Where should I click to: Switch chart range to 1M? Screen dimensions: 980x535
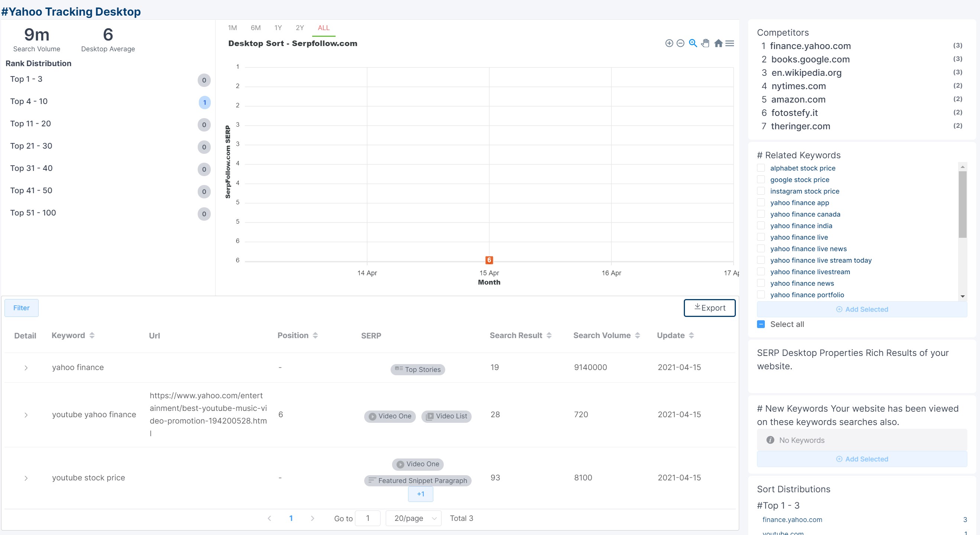click(232, 28)
